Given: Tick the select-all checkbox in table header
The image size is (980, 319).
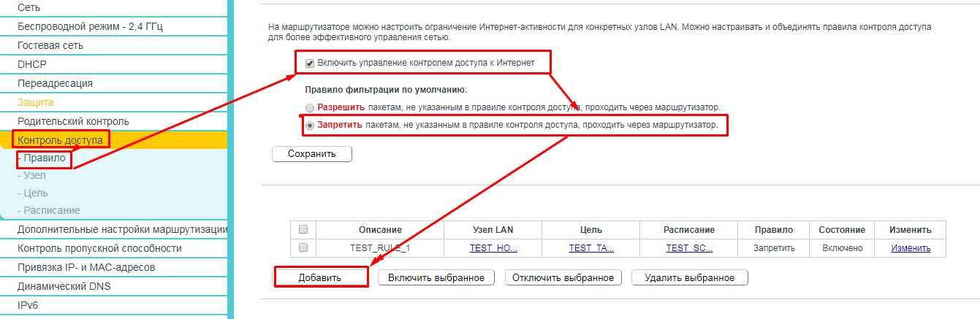Looking at the screenshot, I should point(303,230).
